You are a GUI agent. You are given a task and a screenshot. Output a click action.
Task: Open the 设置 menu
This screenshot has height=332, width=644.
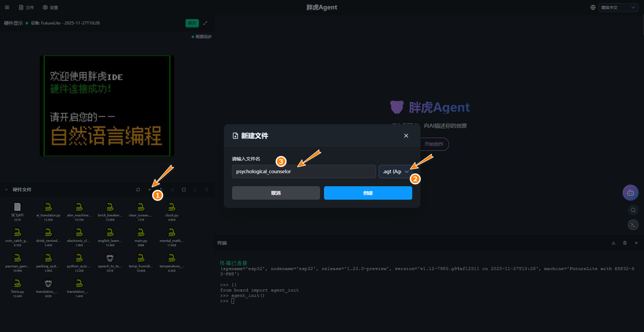[x=51, y=7]
